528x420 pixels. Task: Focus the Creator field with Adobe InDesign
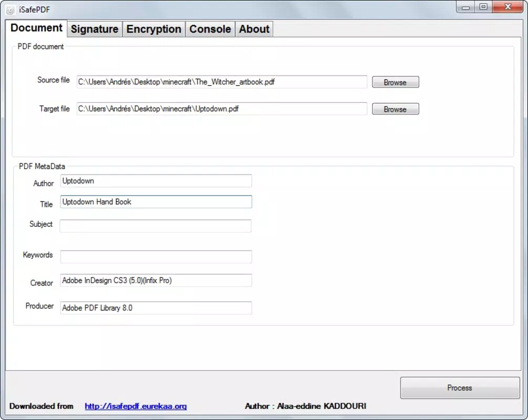pos(156,280)
